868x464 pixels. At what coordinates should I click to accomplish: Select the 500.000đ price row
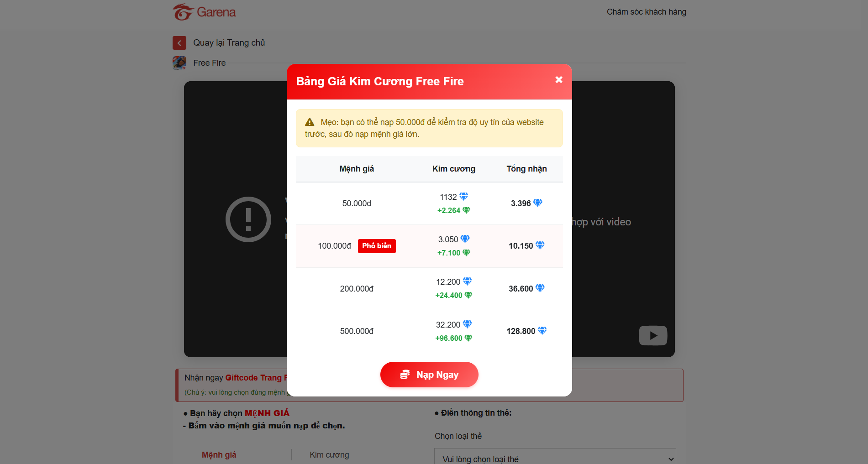click(429, 331)
